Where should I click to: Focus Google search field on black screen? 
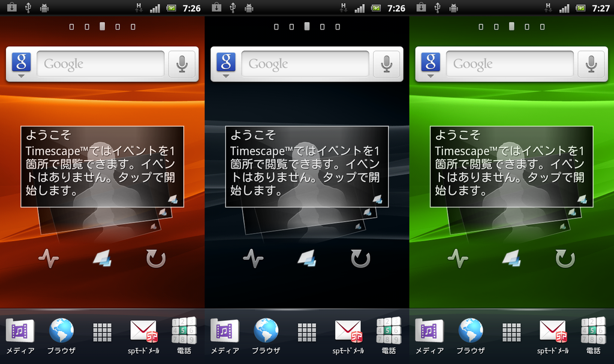click(x=305, y=64)
